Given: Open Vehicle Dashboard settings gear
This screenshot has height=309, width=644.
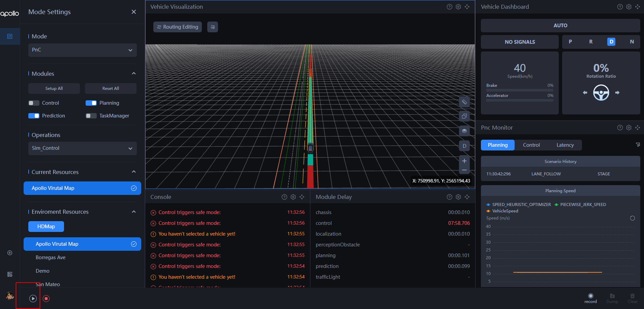Looking at the screenshot, I should tap(629, 7).
